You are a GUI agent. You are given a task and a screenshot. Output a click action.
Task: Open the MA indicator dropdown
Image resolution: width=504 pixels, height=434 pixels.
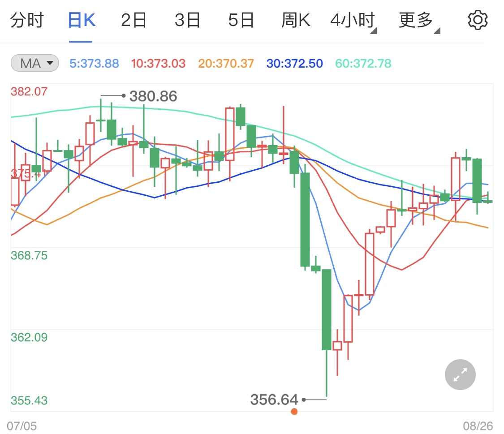34,63
